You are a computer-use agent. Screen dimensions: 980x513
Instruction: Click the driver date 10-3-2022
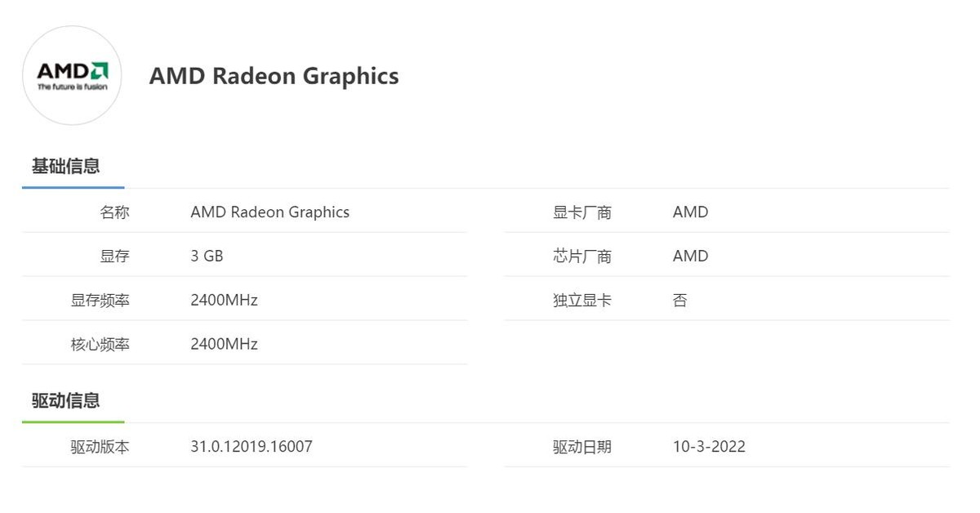(x=709, y=447)
